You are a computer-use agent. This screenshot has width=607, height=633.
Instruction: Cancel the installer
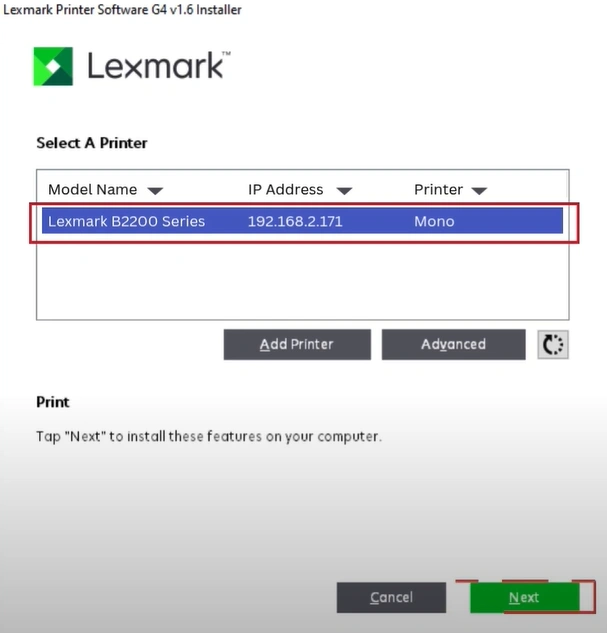pyautogui.click(x=391, y=597)
